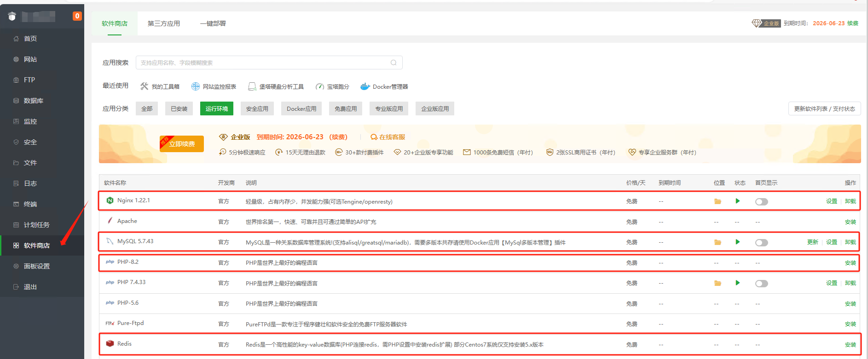Filter by 免费应用 category
Image resolution: width=868 pixels, height=359 pixels.
coord(346,108)
